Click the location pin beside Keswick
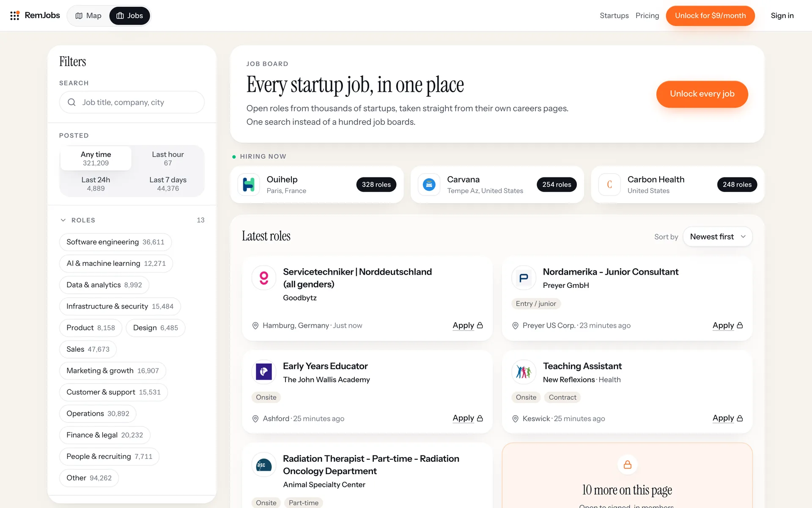 coord(515,419)
